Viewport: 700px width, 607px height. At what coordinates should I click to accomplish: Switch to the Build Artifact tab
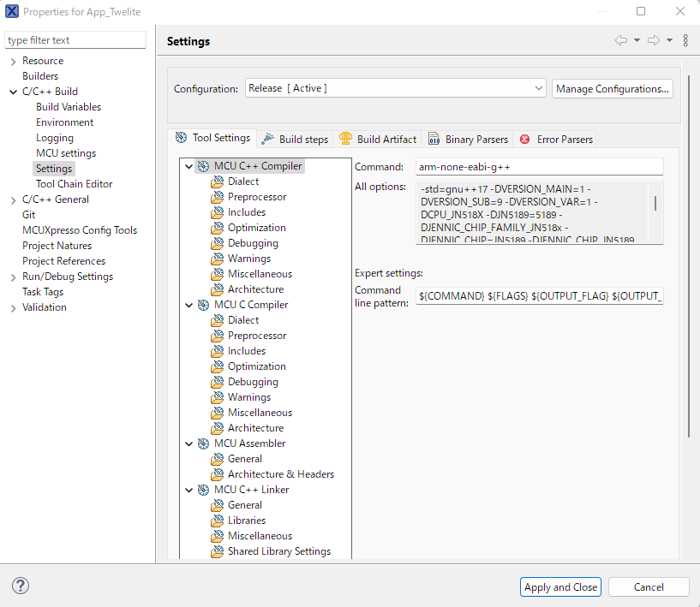point(378,140)
